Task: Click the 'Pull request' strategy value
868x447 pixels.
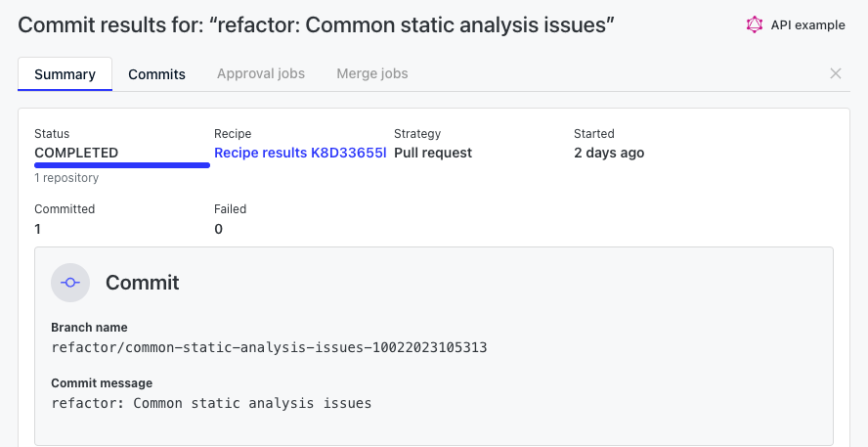Action: [x=433, y=153]
